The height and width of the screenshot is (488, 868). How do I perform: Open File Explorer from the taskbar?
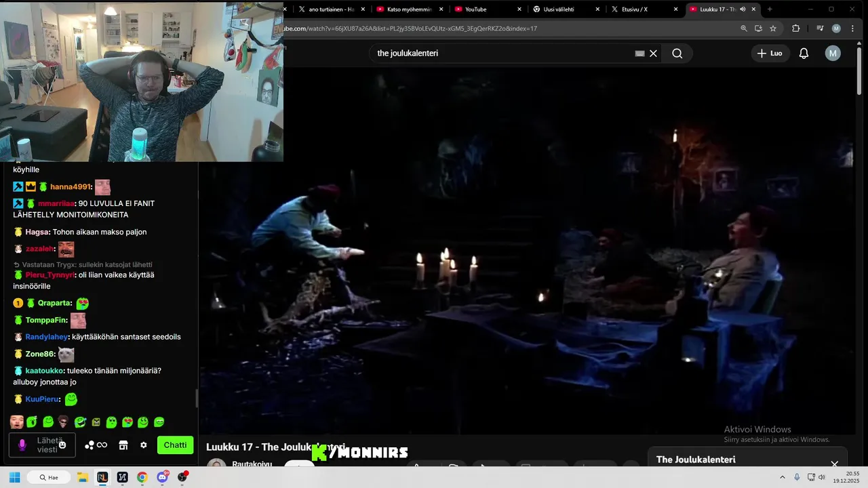click(83, 477)
